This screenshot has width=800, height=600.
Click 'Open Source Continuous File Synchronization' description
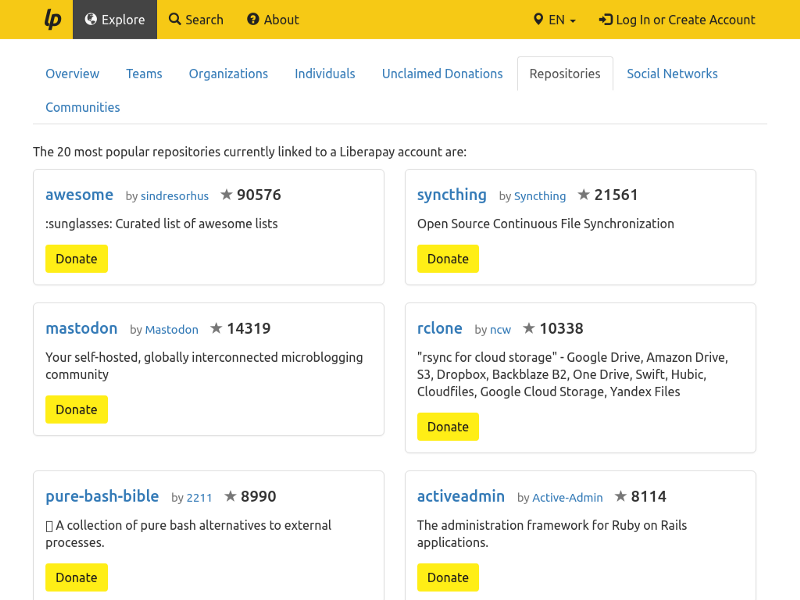545,223
